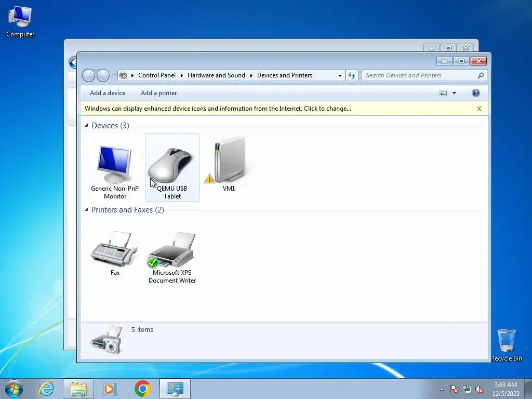532x399 pixels.
Task: Click the Forward navigation button
Action: point(103,75)
